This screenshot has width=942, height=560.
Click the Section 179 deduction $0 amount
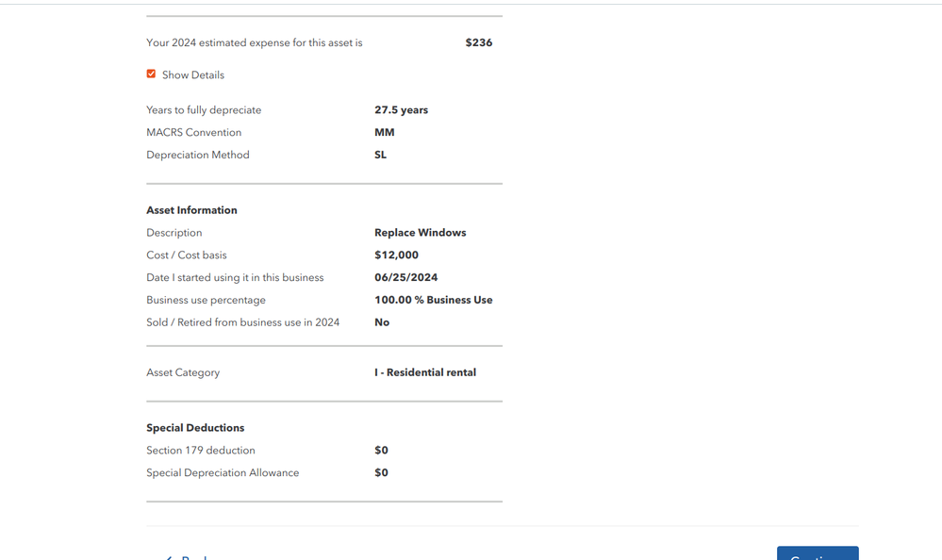coord(382,450)
